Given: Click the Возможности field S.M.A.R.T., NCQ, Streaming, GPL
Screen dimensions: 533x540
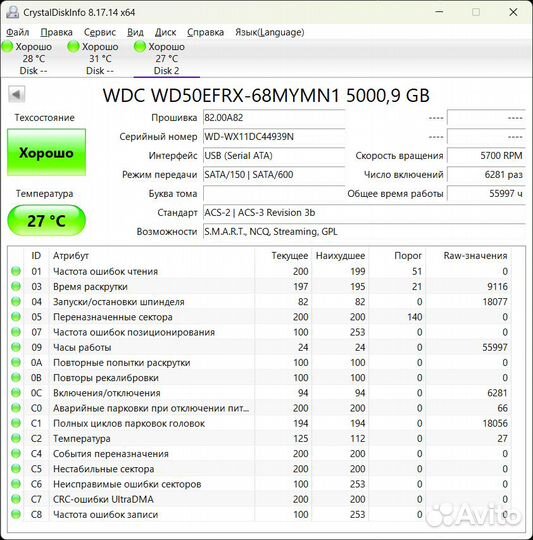Looking at the screenshot, I should coord(364,231).
